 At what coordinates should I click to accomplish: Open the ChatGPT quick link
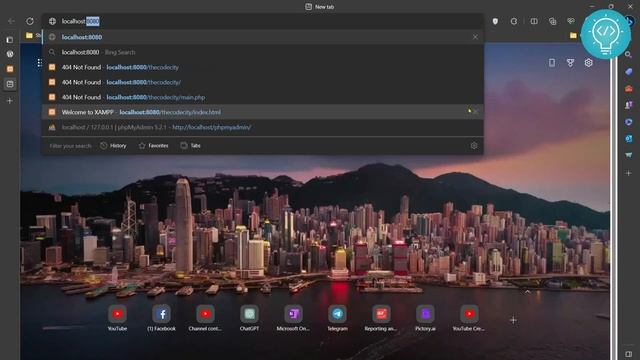(x=249, y=318)
